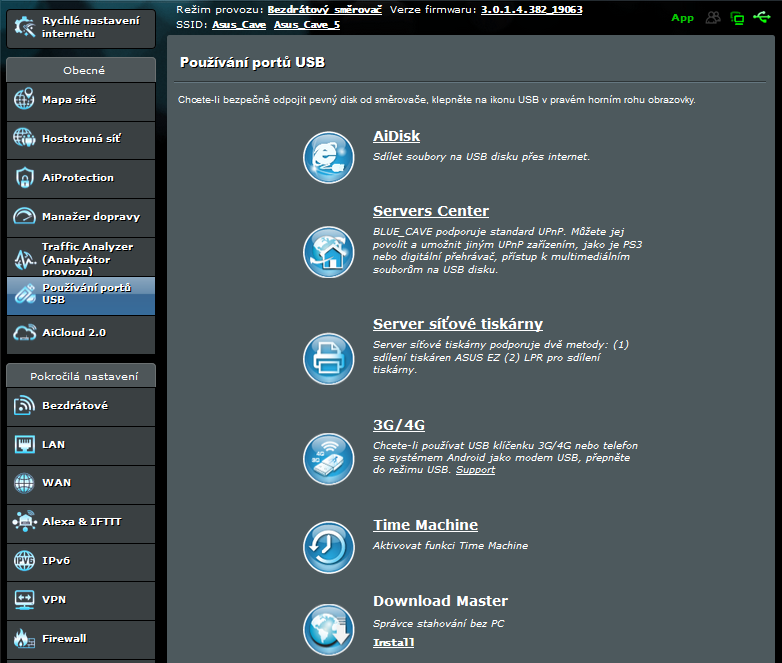Click the network printer server icon
This screenshot has width=782, height=663.
click(x=328, y=357)
